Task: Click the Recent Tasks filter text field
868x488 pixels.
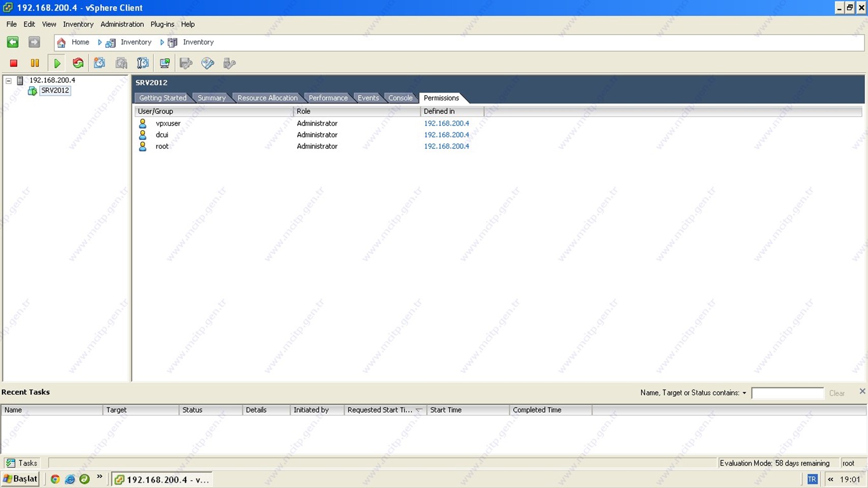Action: tap(787, 393)
